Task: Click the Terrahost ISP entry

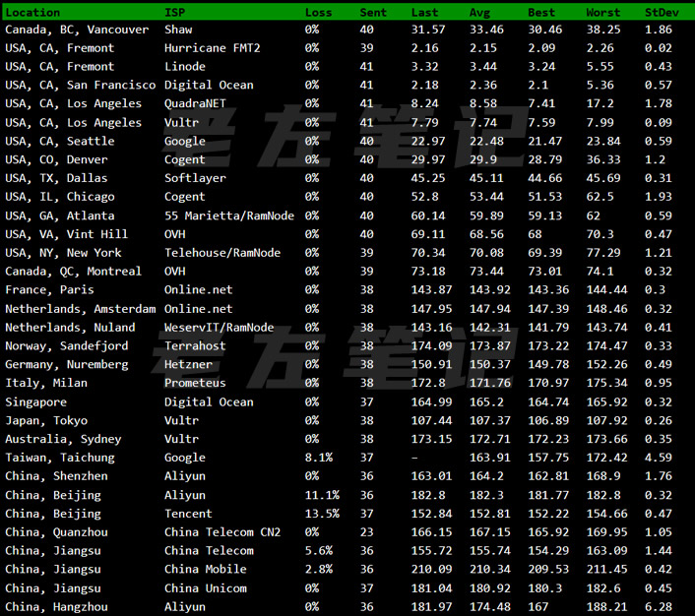Action: point(195,346)
